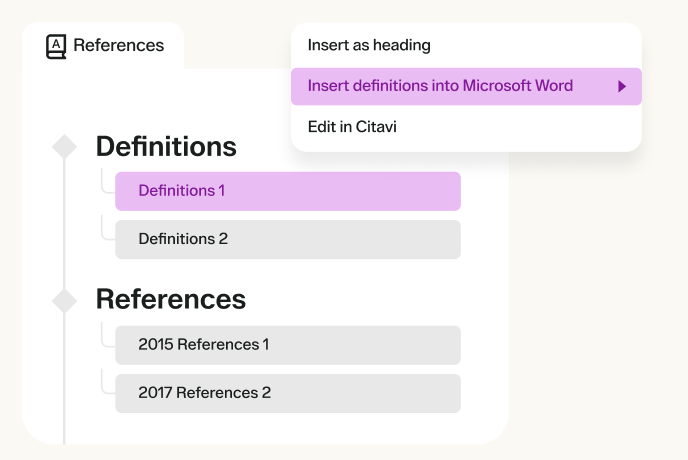Select the Definitions 2 entry
The image size is (688, 460).
tap(287, 239)
